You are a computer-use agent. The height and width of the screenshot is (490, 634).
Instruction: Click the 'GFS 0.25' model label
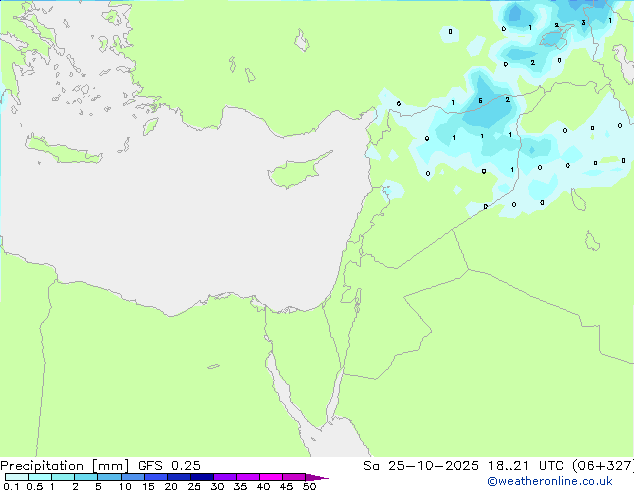pos(169,466)
